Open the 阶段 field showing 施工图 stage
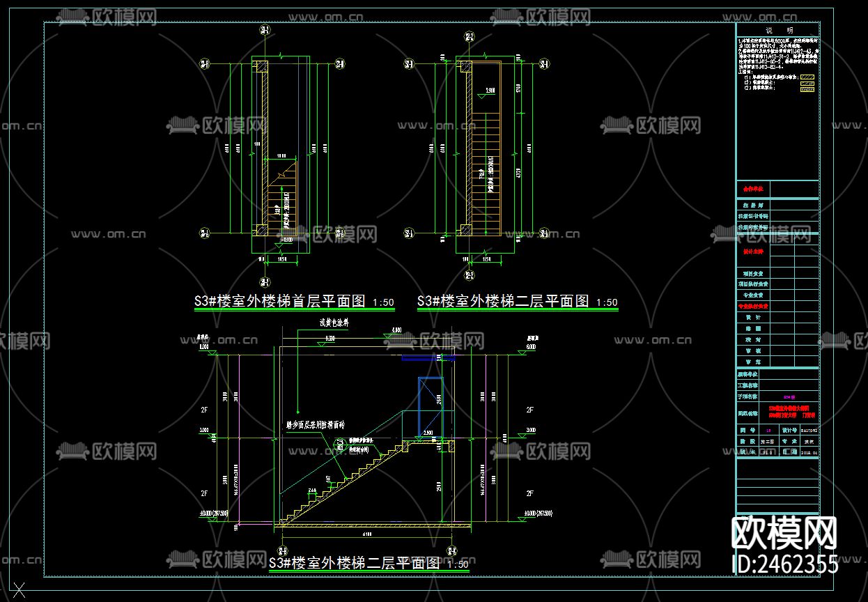Viewport: 868px width, 602px height. pyautogui.click(x=768, y=441)
